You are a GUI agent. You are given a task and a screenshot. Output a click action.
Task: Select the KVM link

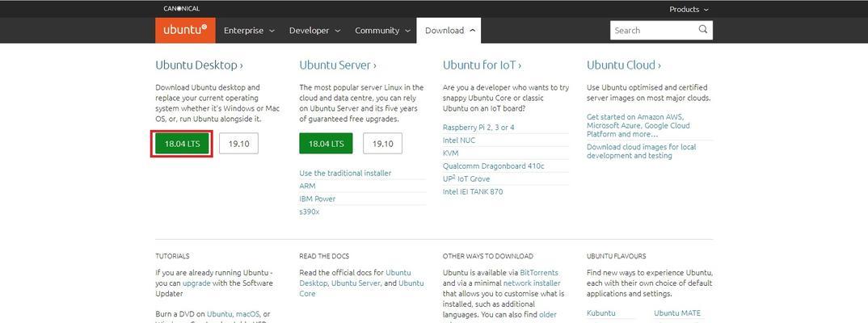coord(451,153)
